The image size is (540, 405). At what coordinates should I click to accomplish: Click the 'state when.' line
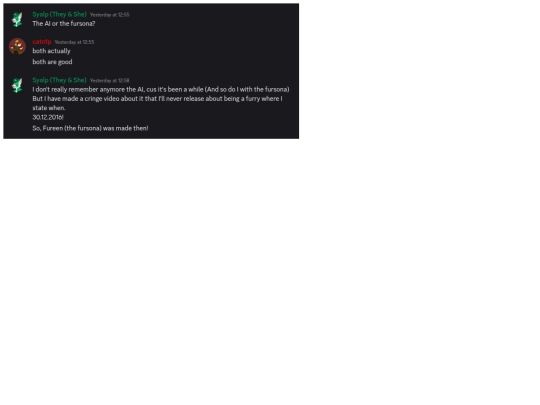click(x=49, y=108)
